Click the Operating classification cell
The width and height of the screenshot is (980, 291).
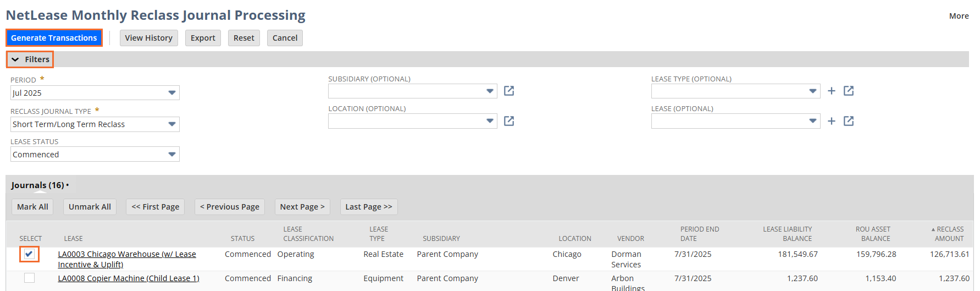tap(296, 254)
